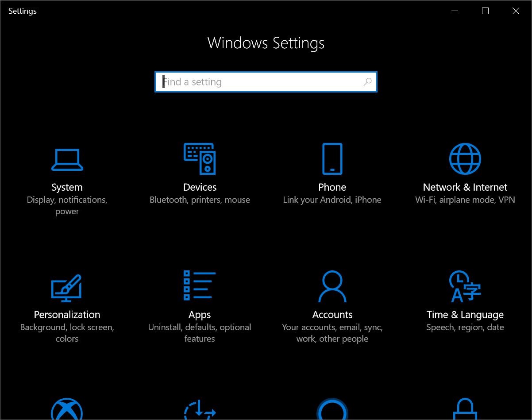This screenshot has height=420, width=532.
Task: Open Personalization via the paintbrush monitor icon
Action: [67, 288]
